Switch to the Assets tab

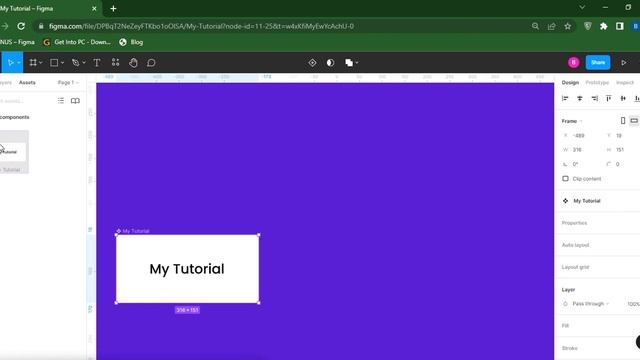click(x=27, y=82)
